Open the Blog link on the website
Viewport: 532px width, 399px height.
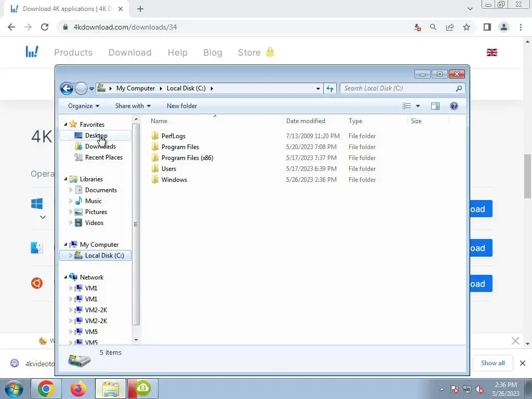point(212,52)
